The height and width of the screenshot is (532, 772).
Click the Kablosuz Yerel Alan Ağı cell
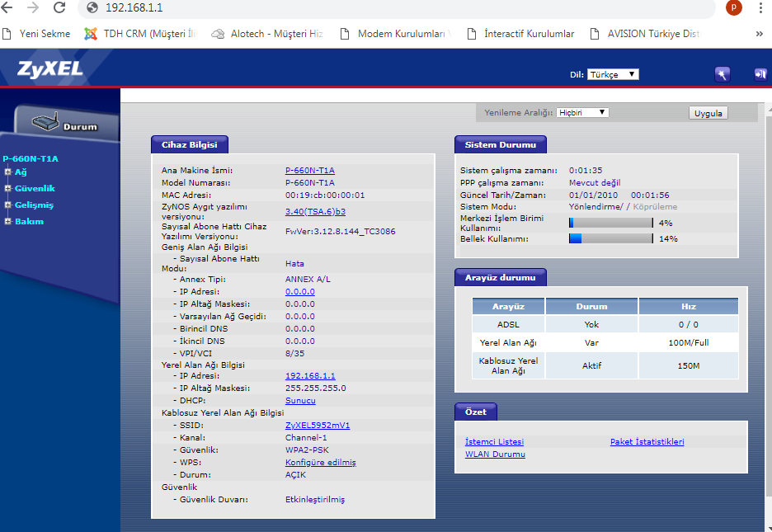(x=508, y=365)
